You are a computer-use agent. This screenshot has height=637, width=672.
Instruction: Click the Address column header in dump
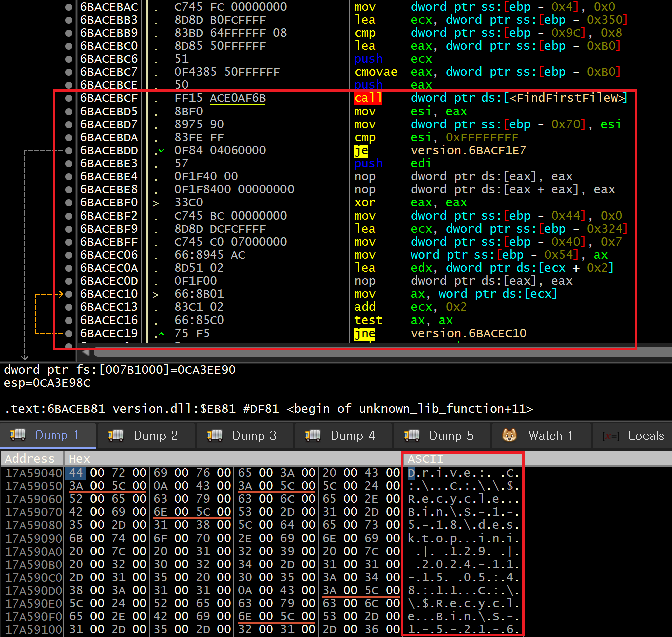pos(32,459)
